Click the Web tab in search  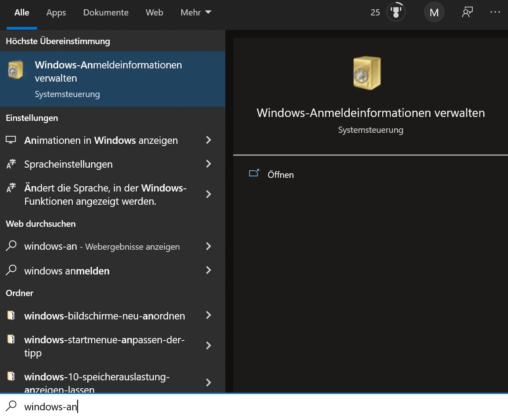point(154,12)
